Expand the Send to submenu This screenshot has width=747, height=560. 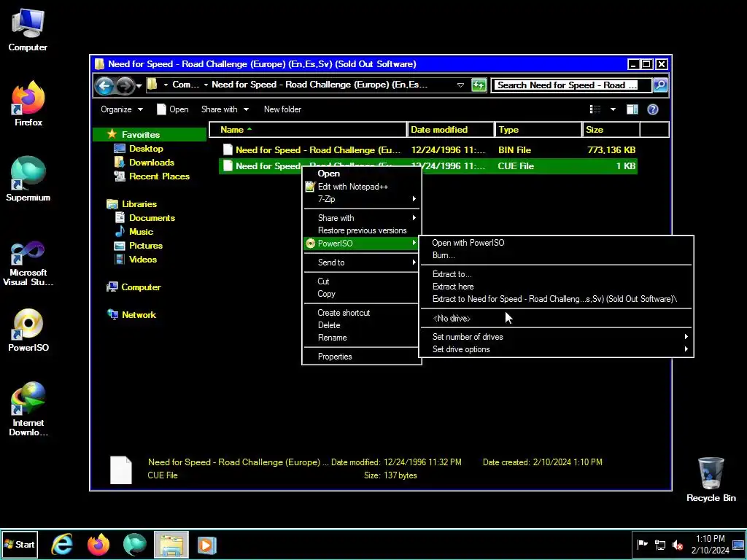[x=362, y=262]
